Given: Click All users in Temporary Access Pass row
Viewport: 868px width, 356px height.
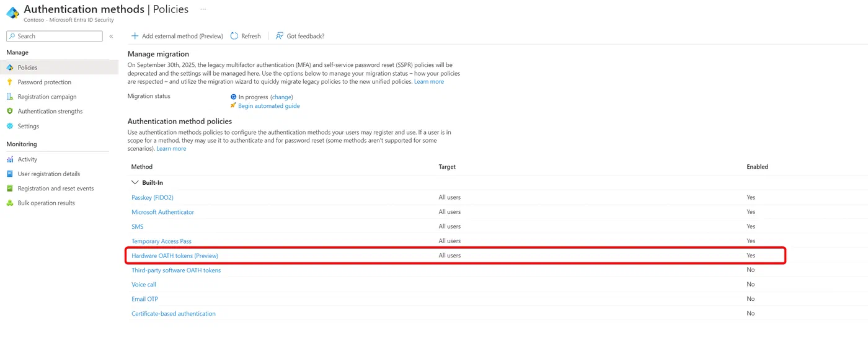Looking at the screenshot, I should [449, 241].
